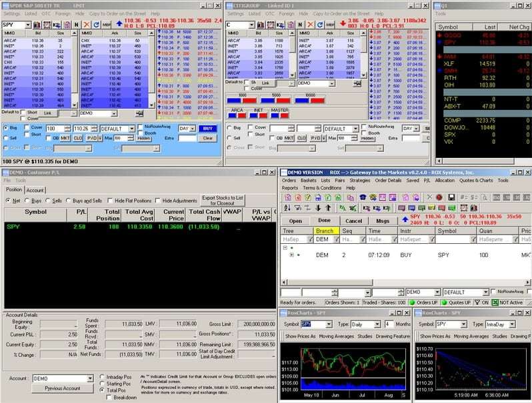This screenshot has width=532, height=403.
Task: Click the down arrow icon in ROX second toolbar
Action: tap(318, 208)
